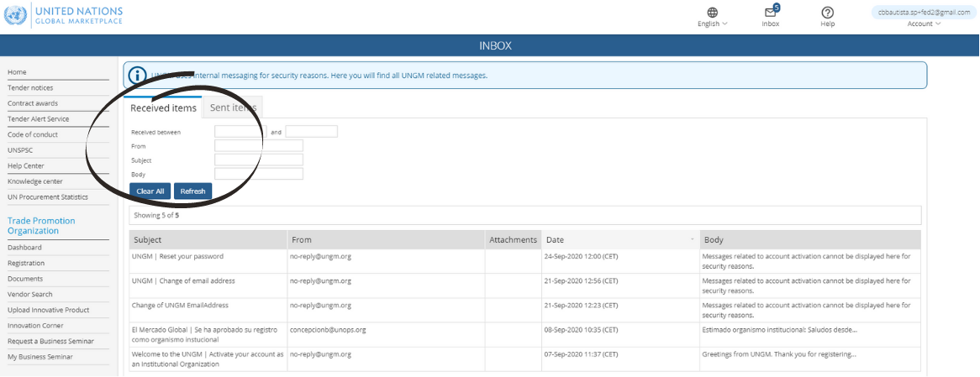Open UNSPSC in sidebar

pos(20,150)
